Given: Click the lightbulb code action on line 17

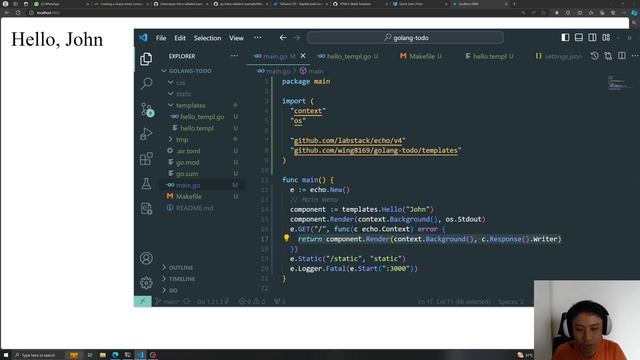Looking at the screenshot, I should [287, 238].
